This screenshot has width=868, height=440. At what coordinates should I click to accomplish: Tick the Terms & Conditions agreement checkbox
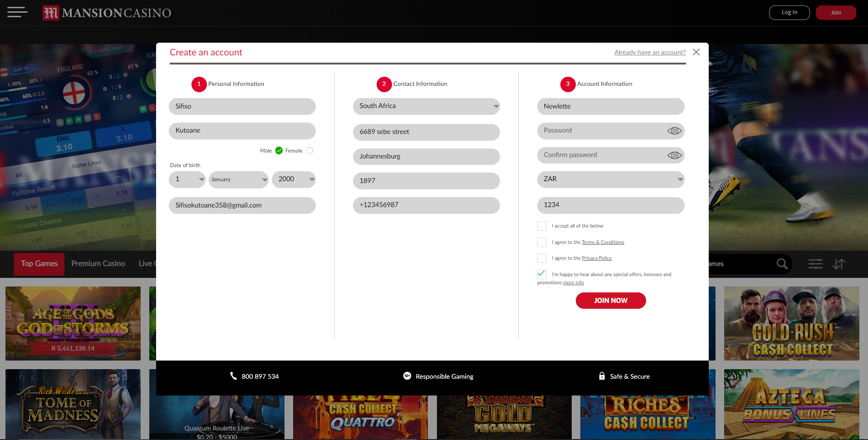pos(542,242)
